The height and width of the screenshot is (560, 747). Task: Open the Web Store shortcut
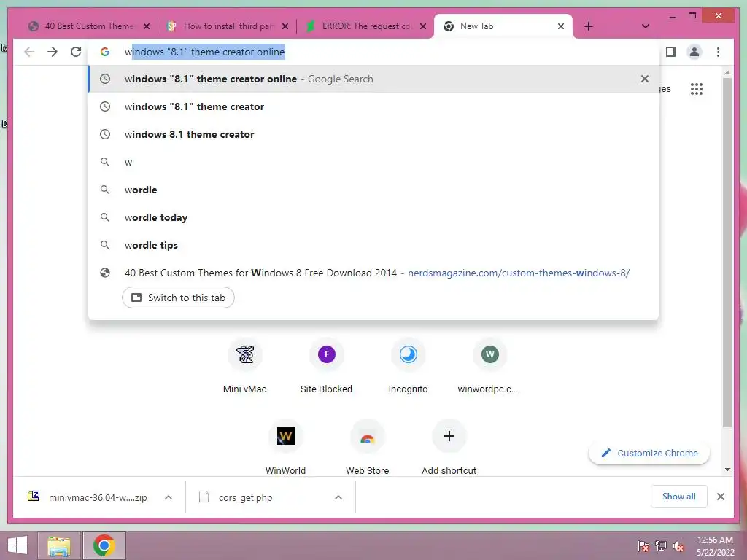coord(368,447)
